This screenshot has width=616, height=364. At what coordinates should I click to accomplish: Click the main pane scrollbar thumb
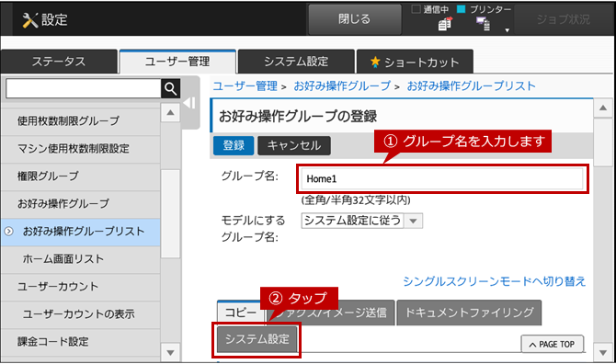[603, 142]
